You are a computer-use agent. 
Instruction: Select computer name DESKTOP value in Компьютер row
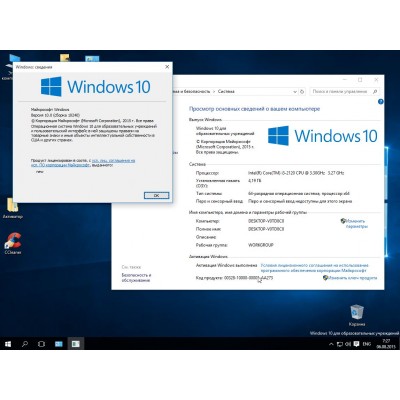coord(266,221)
